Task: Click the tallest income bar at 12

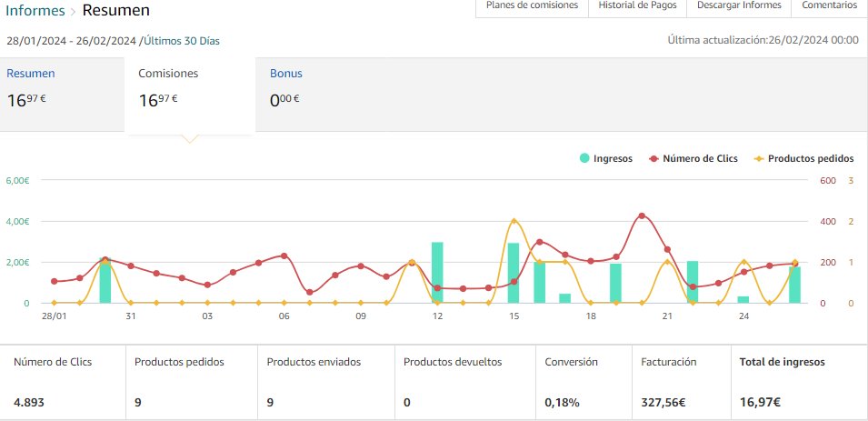Action: tap(437, 273)
